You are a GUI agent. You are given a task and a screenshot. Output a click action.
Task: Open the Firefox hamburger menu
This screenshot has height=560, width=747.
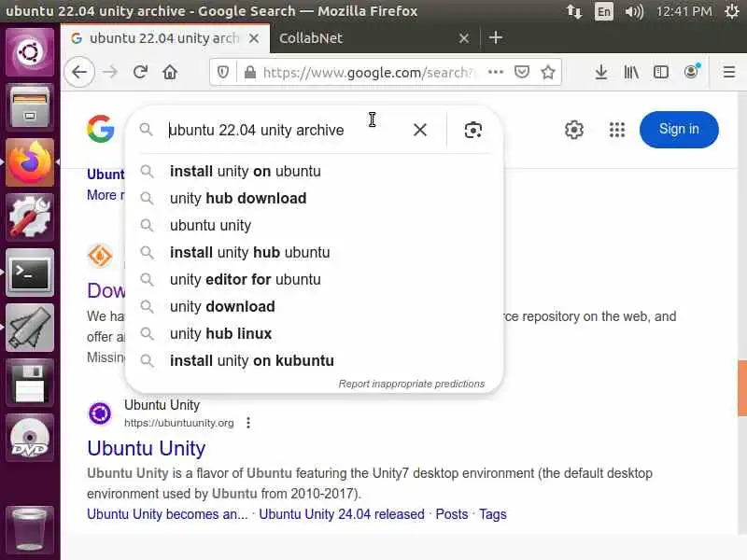coord(729,73)
